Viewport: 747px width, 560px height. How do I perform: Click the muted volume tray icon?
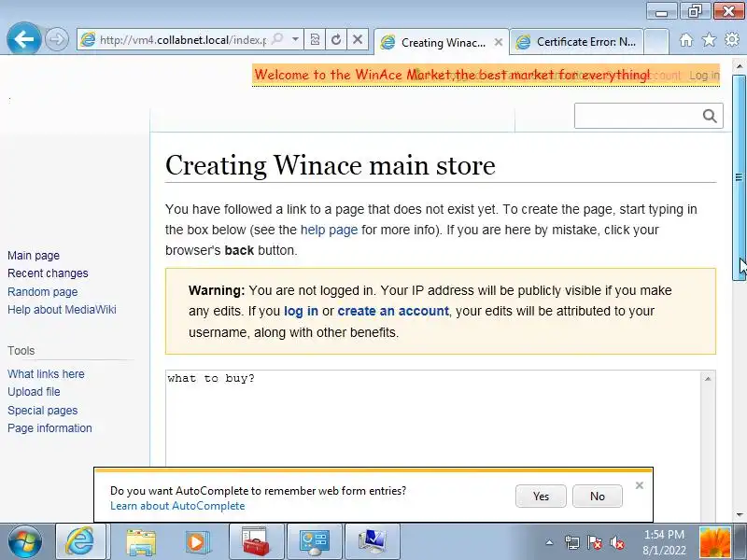[x=617, y=543]
